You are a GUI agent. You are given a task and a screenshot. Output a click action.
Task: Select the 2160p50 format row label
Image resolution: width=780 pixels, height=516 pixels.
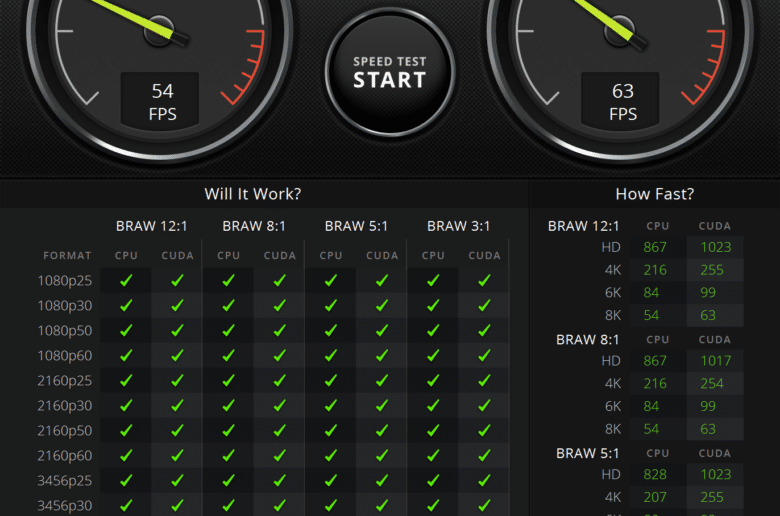coord(65,430)
